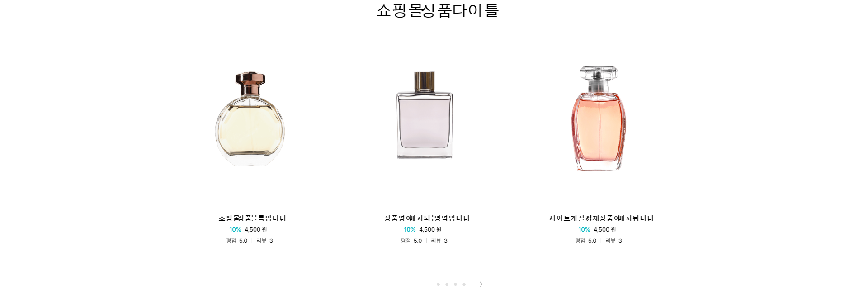Screen dimensions: 868x303
Task: Click 리뷰 3 under the pink perfume
Action: tap(613, 241)
